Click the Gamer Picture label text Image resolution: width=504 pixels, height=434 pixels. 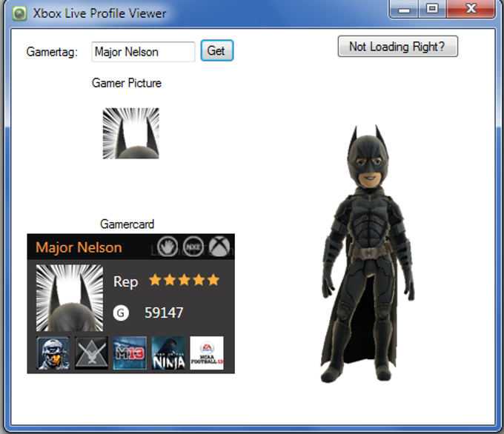(x=127, y=83)
